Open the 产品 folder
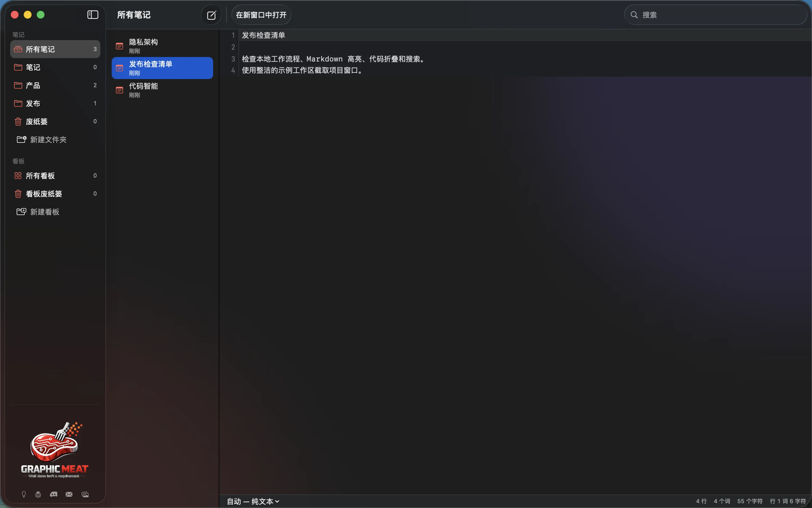Image resolution: width=812 pixels, height=508 pixels. [x=55, y=85]
